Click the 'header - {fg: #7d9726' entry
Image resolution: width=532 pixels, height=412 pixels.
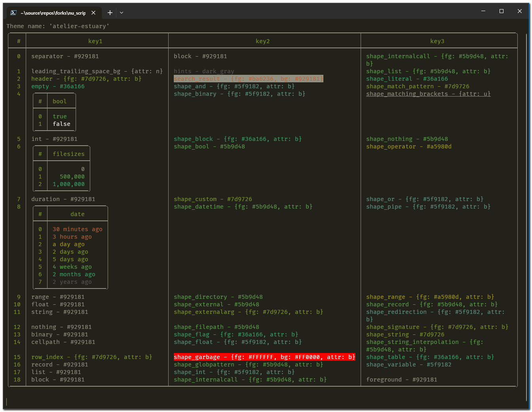click(x=86, y=79)
